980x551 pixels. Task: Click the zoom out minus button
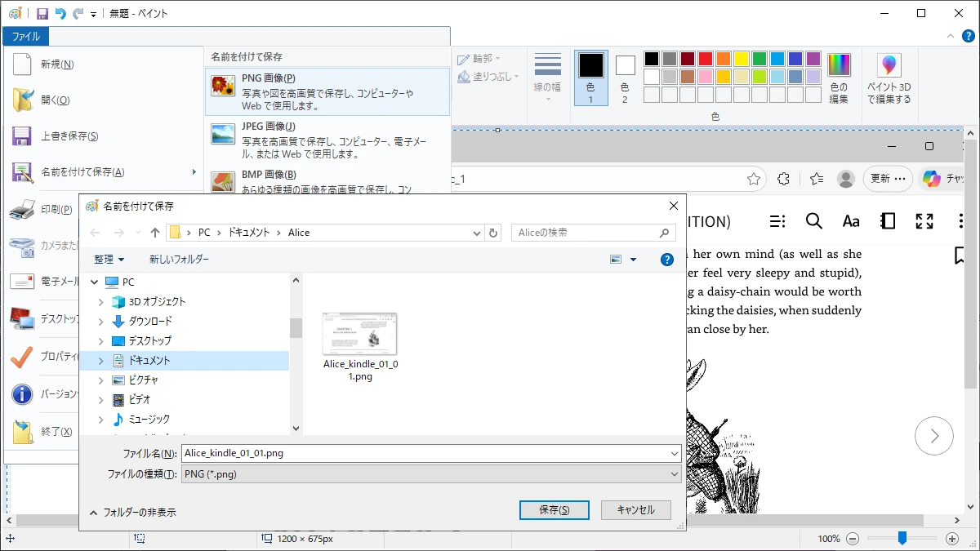[853, 539]
